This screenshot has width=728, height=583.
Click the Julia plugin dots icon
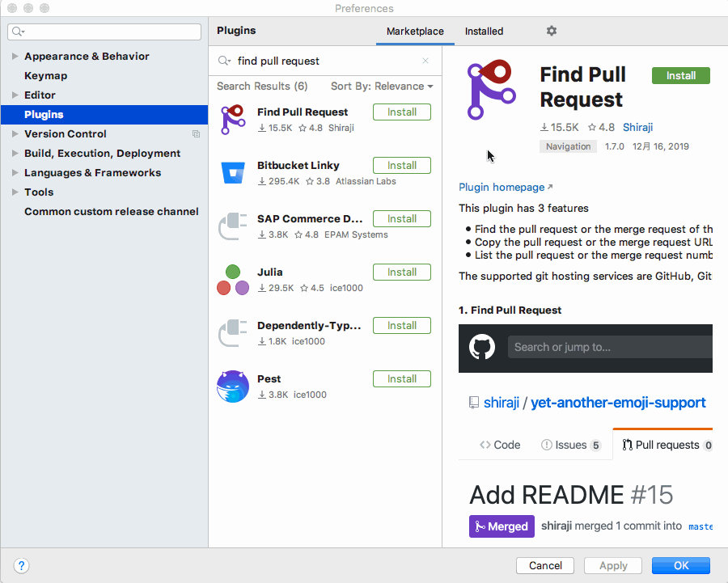click(233, 280)
